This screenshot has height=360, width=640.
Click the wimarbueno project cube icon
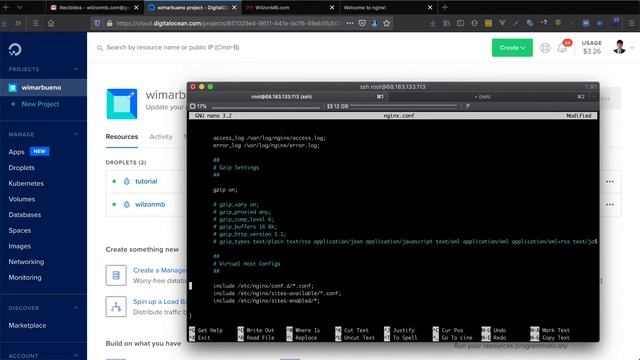(x=122, y=104)
